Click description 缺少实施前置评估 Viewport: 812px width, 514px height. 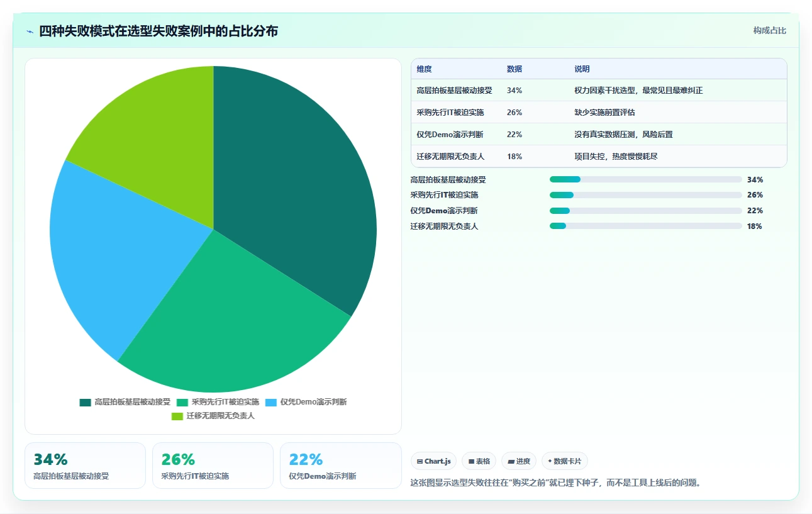[604, 113]
